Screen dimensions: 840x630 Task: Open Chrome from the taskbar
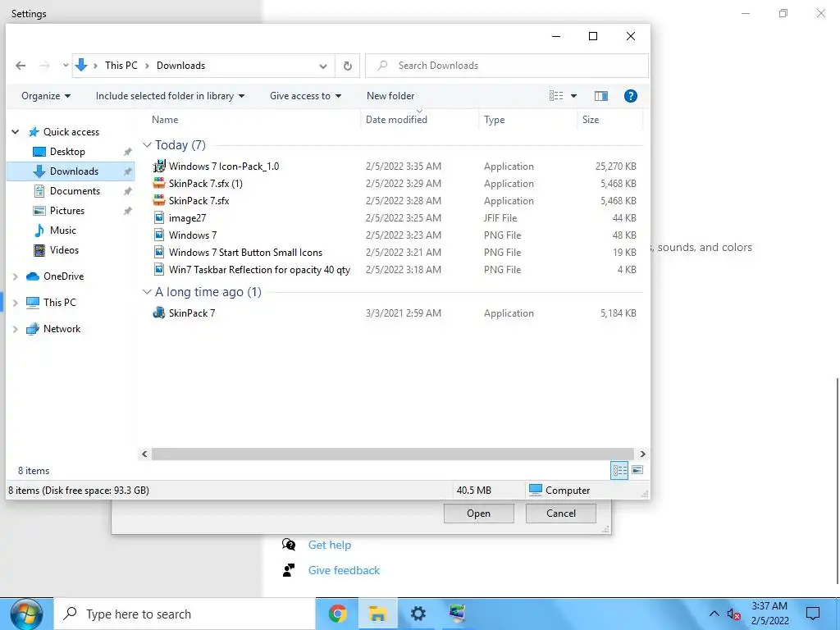tap(337, 614)
